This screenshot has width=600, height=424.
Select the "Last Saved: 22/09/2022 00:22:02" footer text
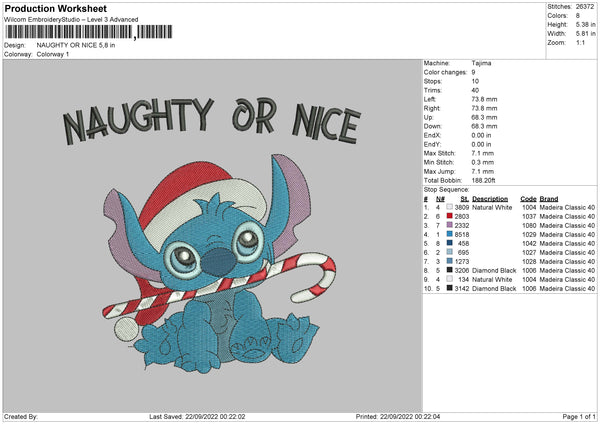point(197,416)
